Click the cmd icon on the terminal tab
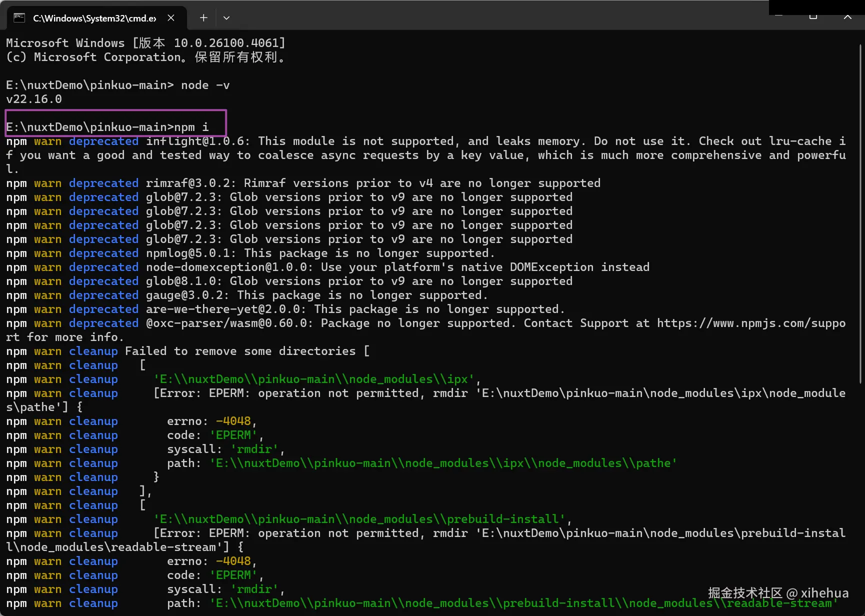This screenshot has height=616, width=865. click(19, 18)
